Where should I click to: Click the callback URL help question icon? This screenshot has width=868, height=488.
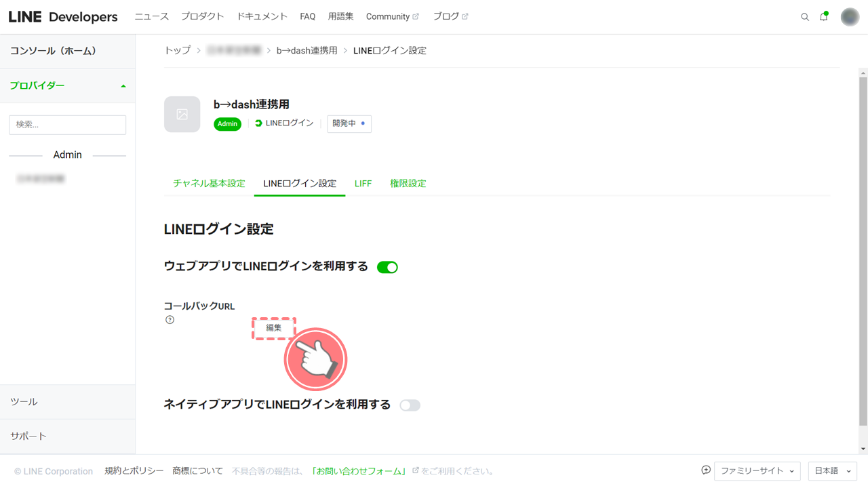click(170, 320)
